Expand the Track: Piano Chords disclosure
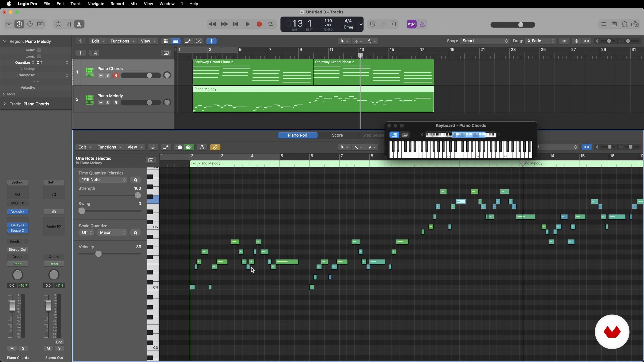 click(x=4, y=104)
